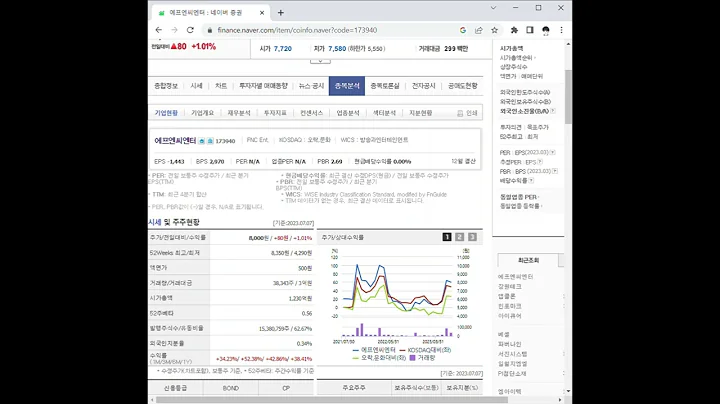Share this page from the address bar
720x404 pixels.
coord(478,30)
